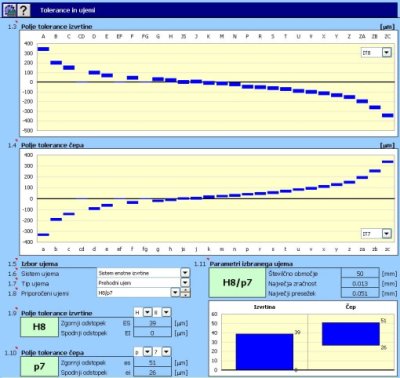Click the Tip ujema combo box text field

(x=139, y=283)
